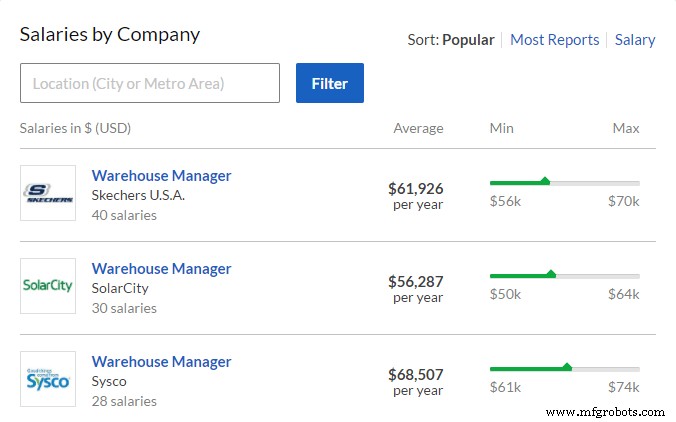Click the SolarCity salary range bar

point(564,275)
